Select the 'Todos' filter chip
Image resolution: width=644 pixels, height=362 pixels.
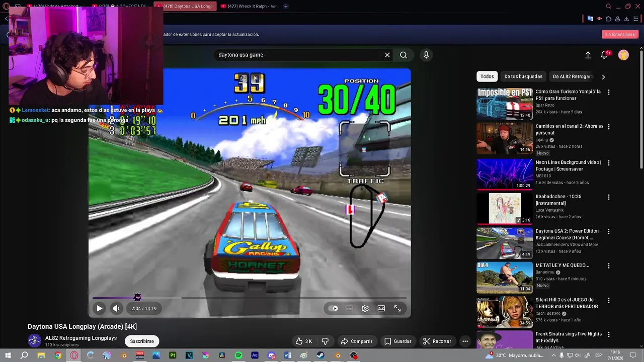[x=487, y=76]
